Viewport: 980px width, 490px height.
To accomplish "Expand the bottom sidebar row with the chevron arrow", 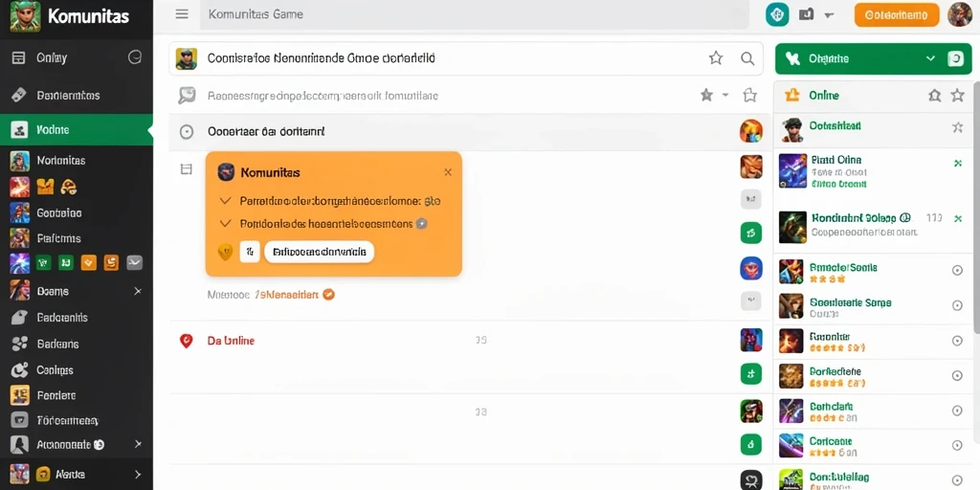I will click(x=138, y=475).
